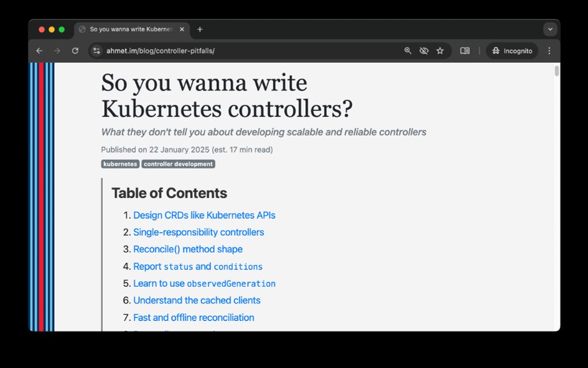Viewport: 588px width, 368px height.
Task: Open site information icon beside the URL
Action: (x=96, y=51)
